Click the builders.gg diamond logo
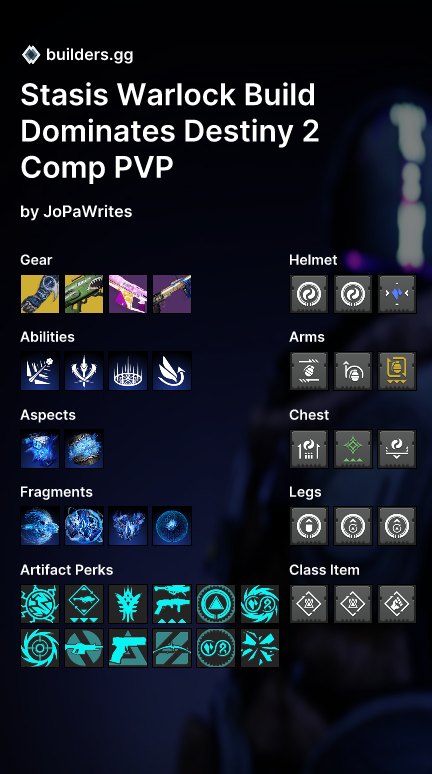The height and width of the screenshot is (774, 432). coord(31,54)
